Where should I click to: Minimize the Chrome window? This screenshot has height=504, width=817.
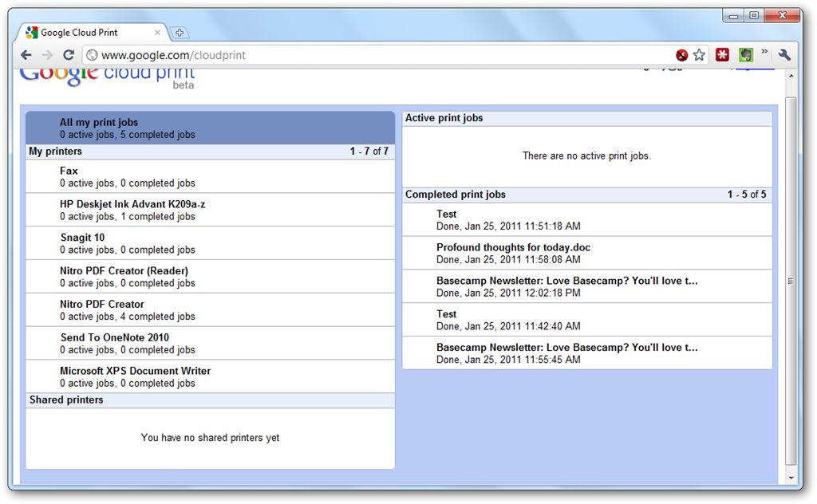(734, 16)
